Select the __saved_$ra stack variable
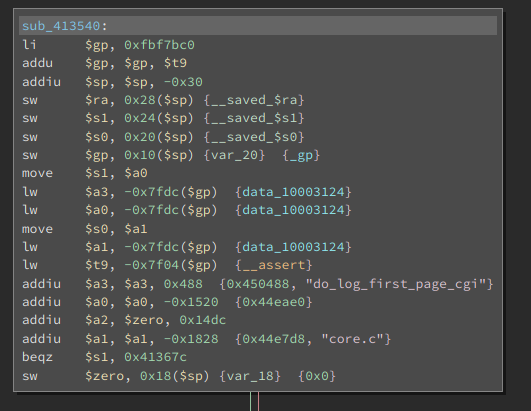 (254, 100)
